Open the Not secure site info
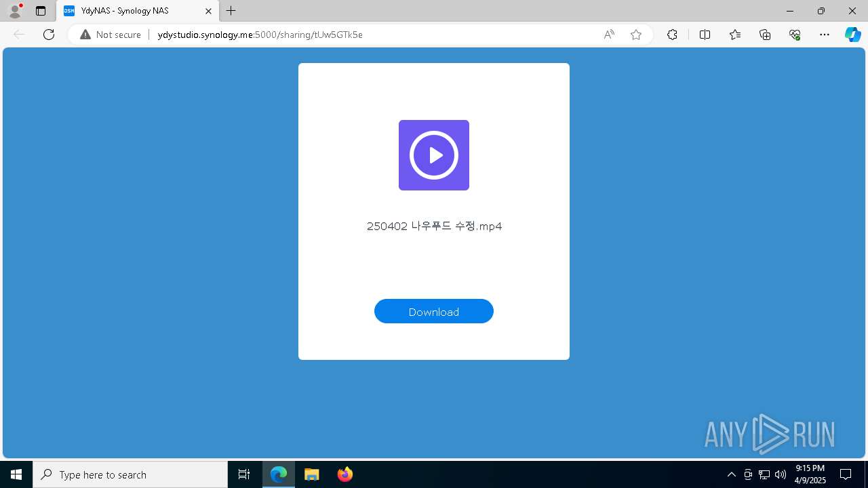Viewport: 868px width, 488px height. 111,35
